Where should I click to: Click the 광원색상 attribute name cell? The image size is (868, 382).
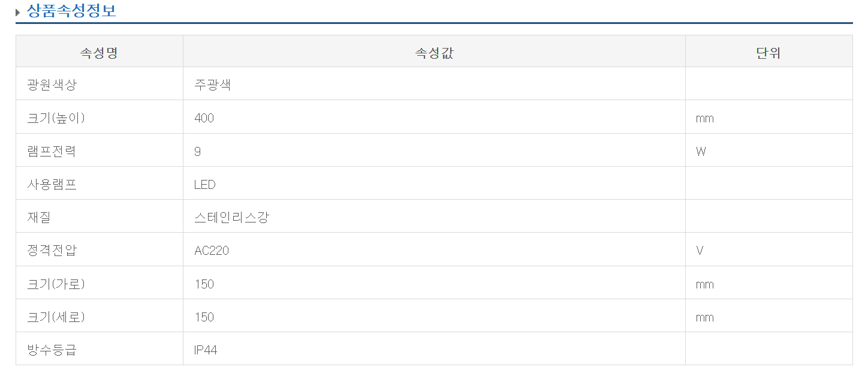click(52, 85)
